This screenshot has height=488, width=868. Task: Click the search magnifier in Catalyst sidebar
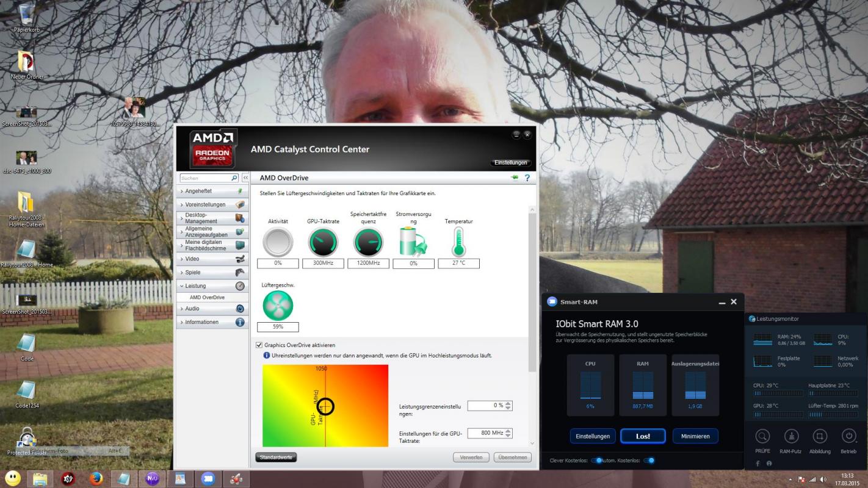[234, 178]
